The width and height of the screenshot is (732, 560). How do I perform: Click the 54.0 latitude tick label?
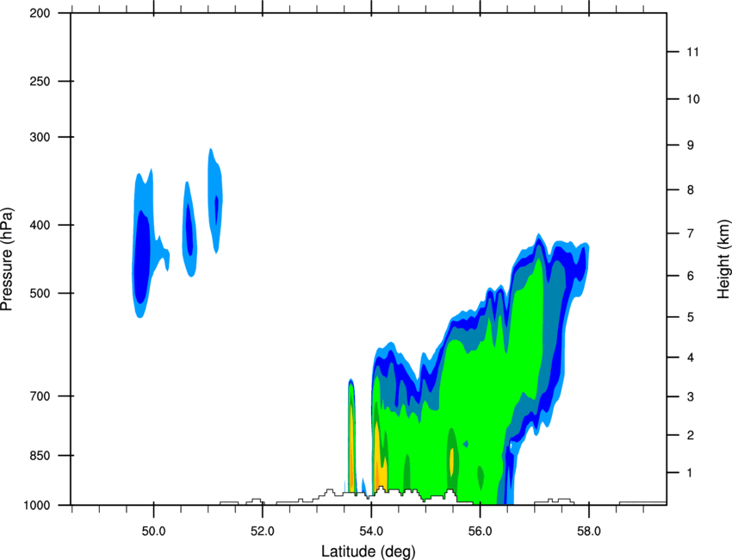[x=371, y=532]
